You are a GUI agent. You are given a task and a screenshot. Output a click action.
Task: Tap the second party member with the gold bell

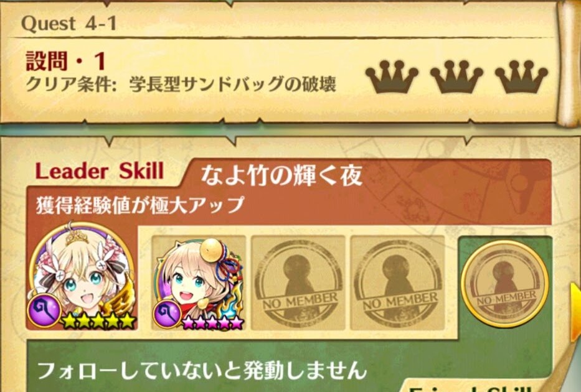(199, 283)
